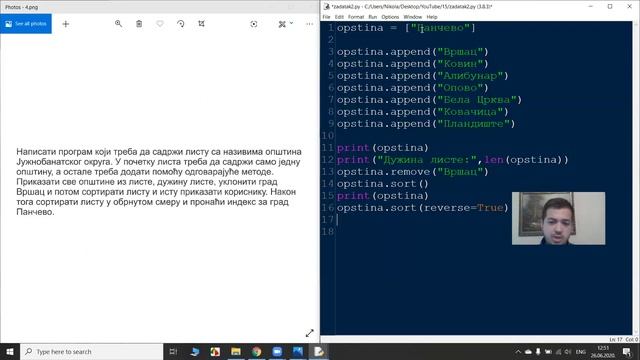Screen dimensions: 640x360
Task: Minimize the IDLE editor window
Action: click(x=591, y=6)
